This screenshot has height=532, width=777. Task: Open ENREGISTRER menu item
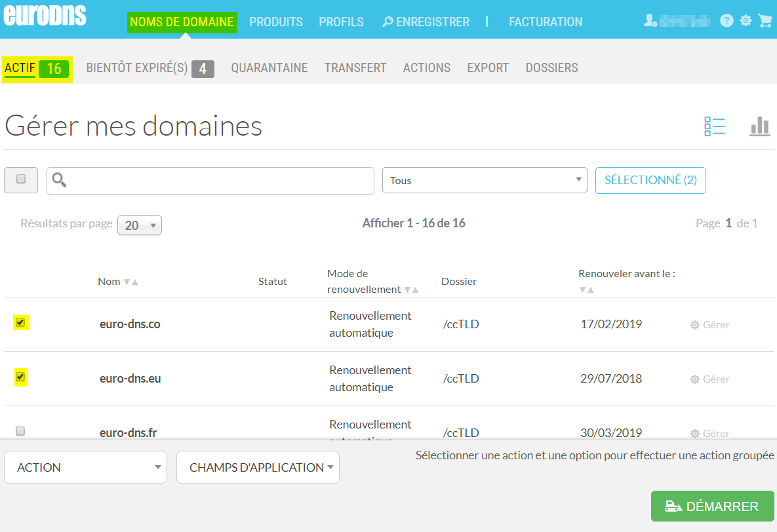pos(426,22)
